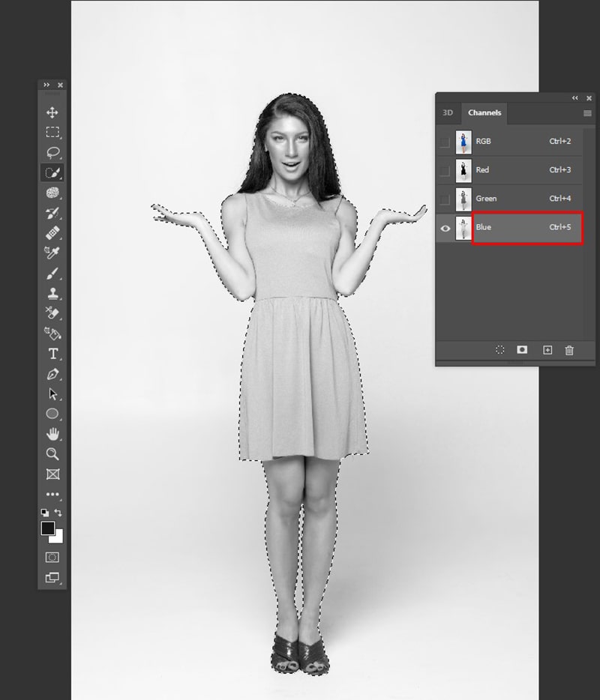Delete current channel with trash icon
The height and width of the screenshot is (700, 600).
click(x=569, y=350)
